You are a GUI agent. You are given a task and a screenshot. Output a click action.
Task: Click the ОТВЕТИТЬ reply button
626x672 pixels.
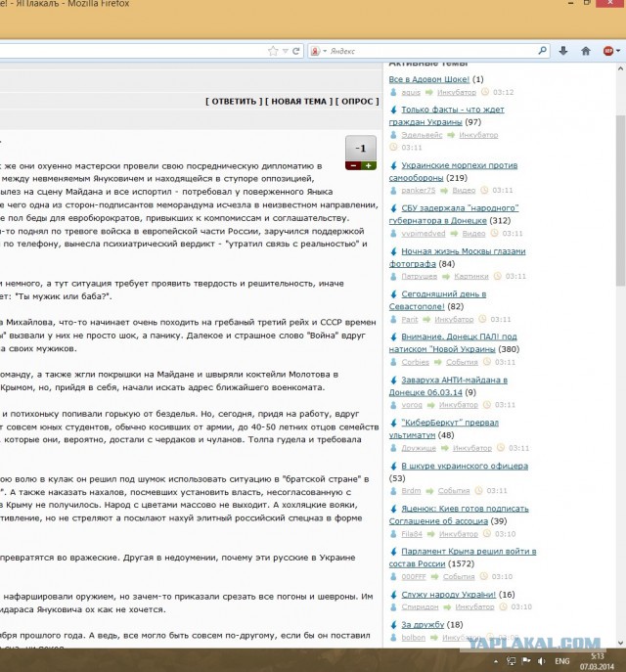(x=234, y=102)
